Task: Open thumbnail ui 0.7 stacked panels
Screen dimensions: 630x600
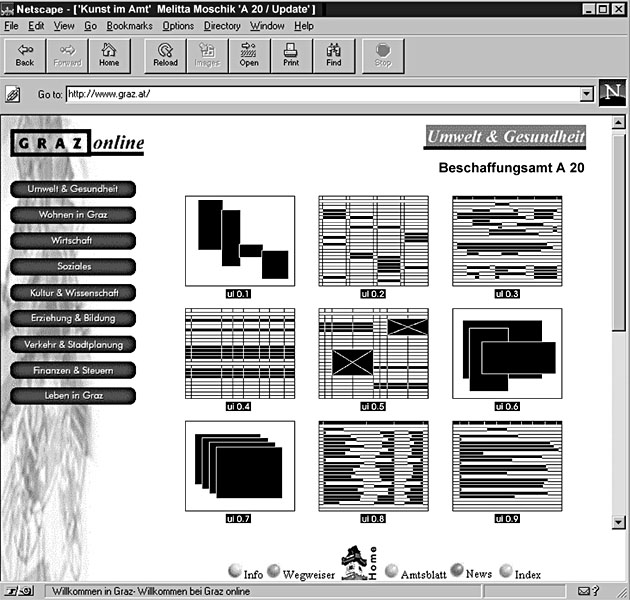Action: click(240, 466)
